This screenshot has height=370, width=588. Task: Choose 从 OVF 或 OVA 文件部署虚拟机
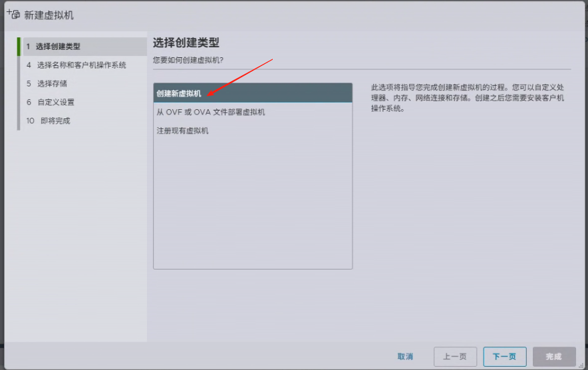coord(253,112)
